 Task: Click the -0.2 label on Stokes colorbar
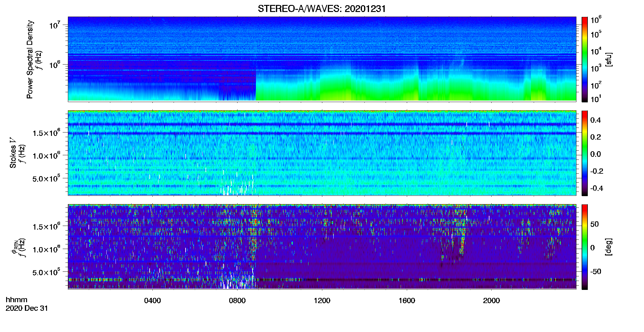click(597, 171)
